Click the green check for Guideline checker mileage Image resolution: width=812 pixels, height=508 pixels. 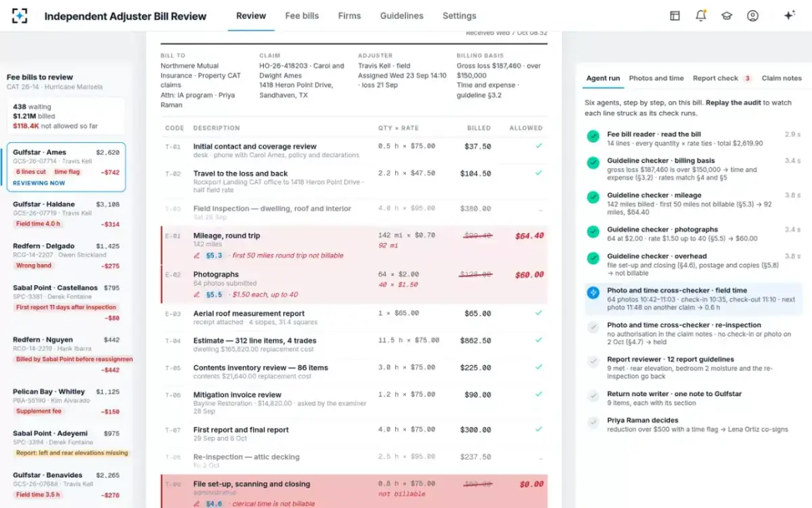coord(593,197)
